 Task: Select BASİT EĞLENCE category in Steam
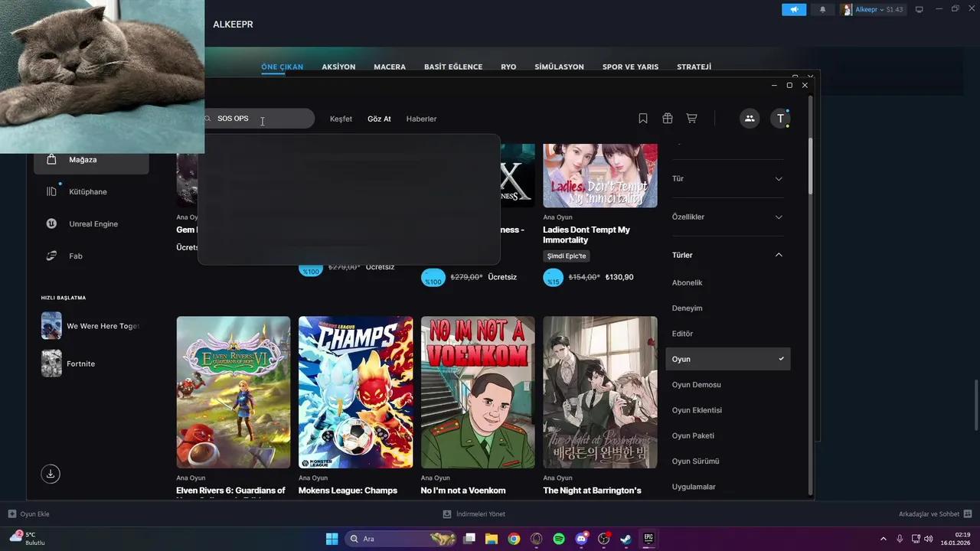click(453, 67)
